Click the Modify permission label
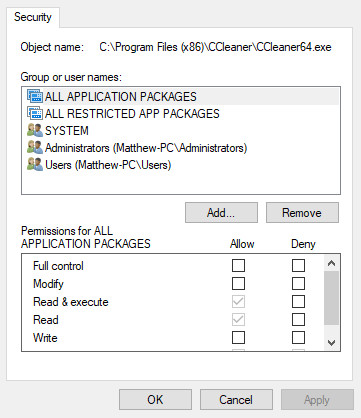The image size is (361, 418). (x=48, y=284)
